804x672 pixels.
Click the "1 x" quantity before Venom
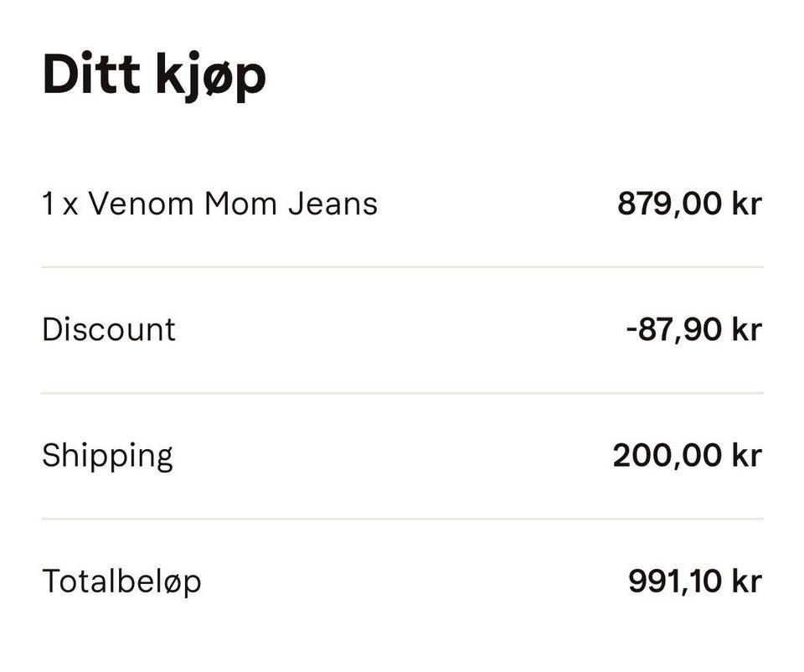pyautogui.click(x=59, y=204)
